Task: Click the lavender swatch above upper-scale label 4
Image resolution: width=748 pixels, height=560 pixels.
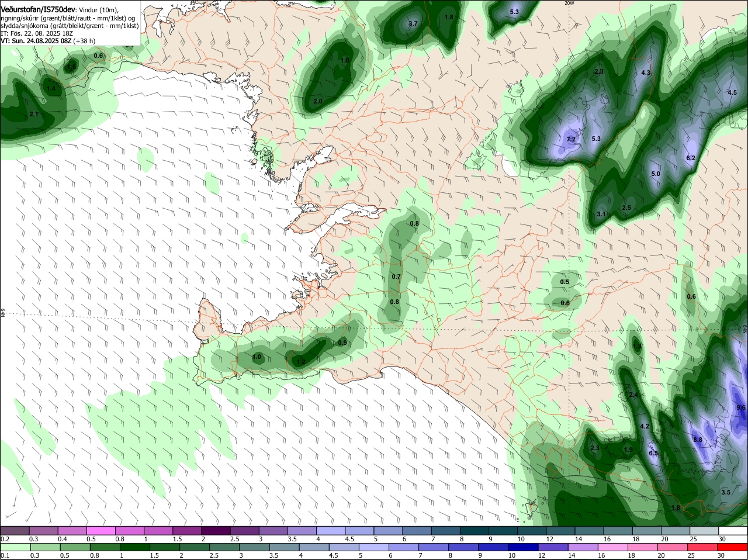Action: (331, 530)
